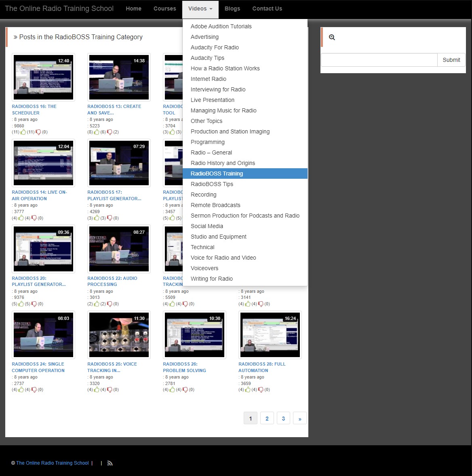Open RadioBOSS 25 mixer thumbnail
The image size is (472, 476).
[119, 335]
